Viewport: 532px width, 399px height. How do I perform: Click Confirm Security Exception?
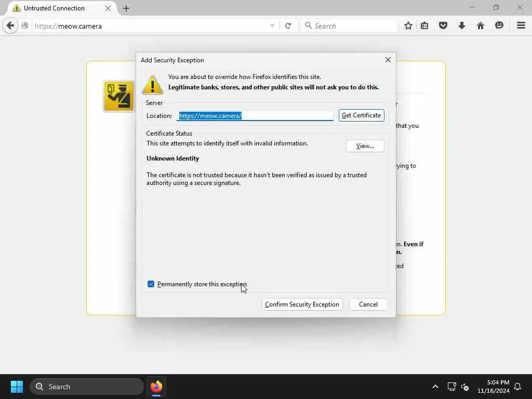click(x=302, y=304)
